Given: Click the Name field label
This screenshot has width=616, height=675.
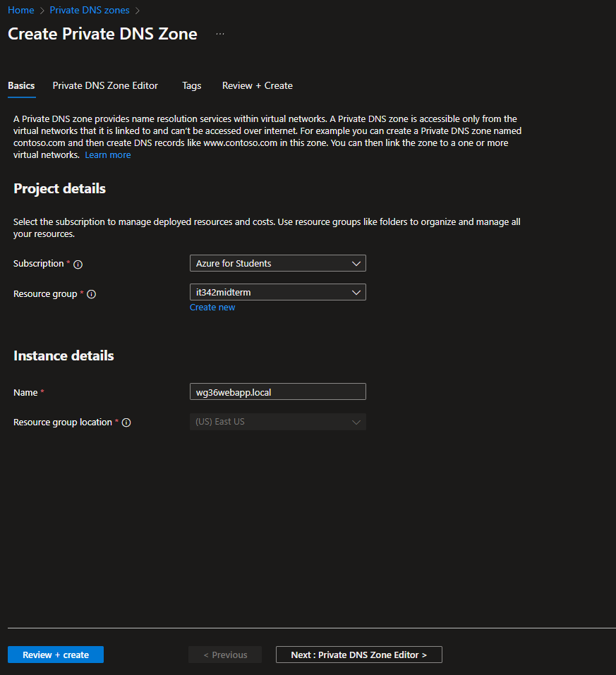Looking at the screenshot, I should pos(25,392).
